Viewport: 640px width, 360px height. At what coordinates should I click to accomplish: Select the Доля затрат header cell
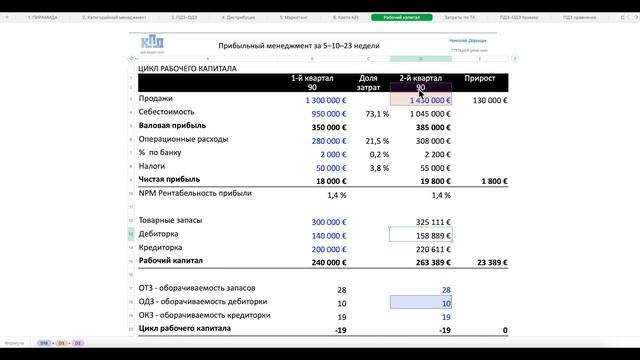tap(369, 82)
